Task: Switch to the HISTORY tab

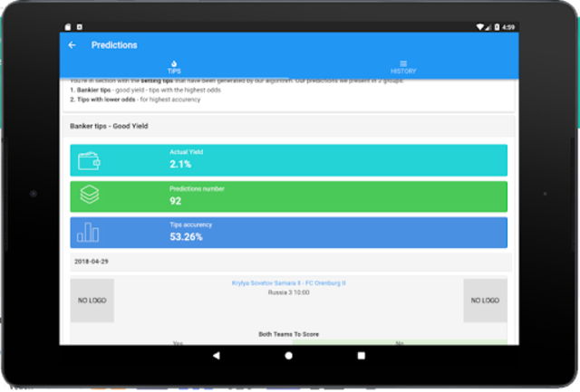Action: click(x=403, y=67)
